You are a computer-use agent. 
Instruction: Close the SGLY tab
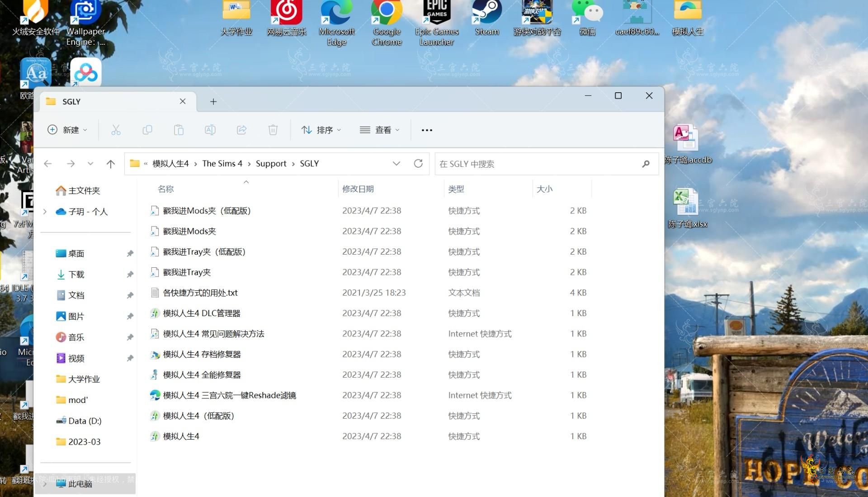[183, 101]
